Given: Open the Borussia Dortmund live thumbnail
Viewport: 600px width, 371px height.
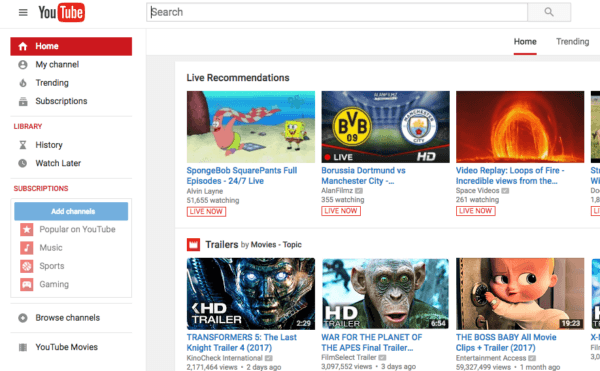Looking at the screenshot, I should click(x=385, y=127).
